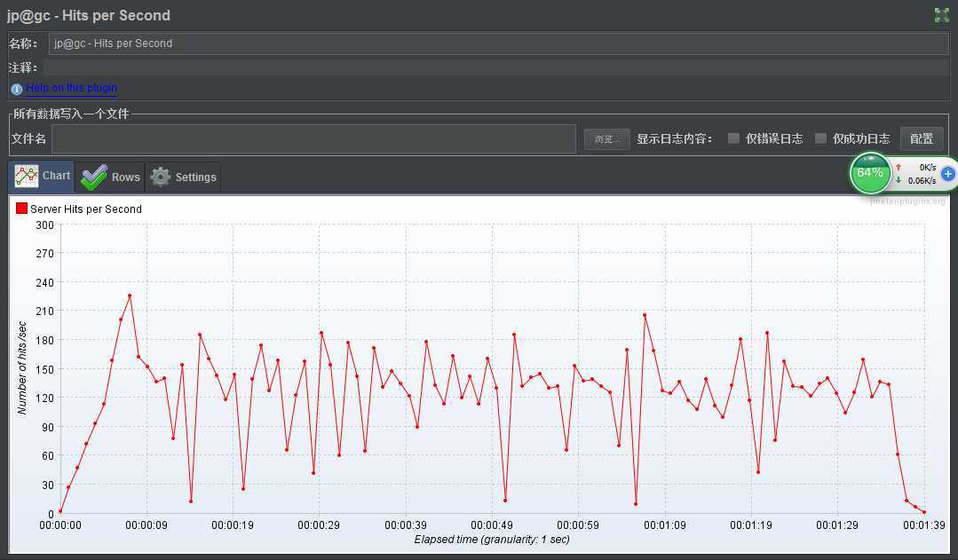Screen dimensions: 958x560
Task: Click the red upload speed arrow icon
Action: [x=899, y=168]
